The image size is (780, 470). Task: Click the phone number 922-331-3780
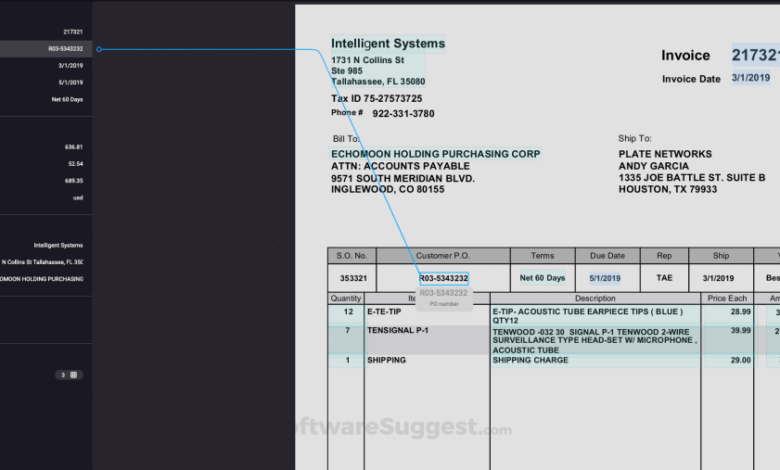pyautogui.click(x=403, y=114)
